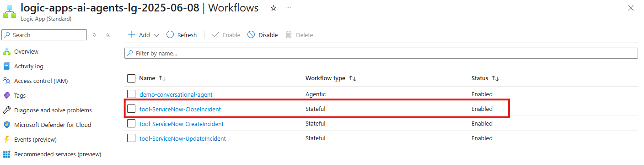Viewport: 644px width, 165px height.
Task: Click the Recommended services grid icon
Action: 7,154
